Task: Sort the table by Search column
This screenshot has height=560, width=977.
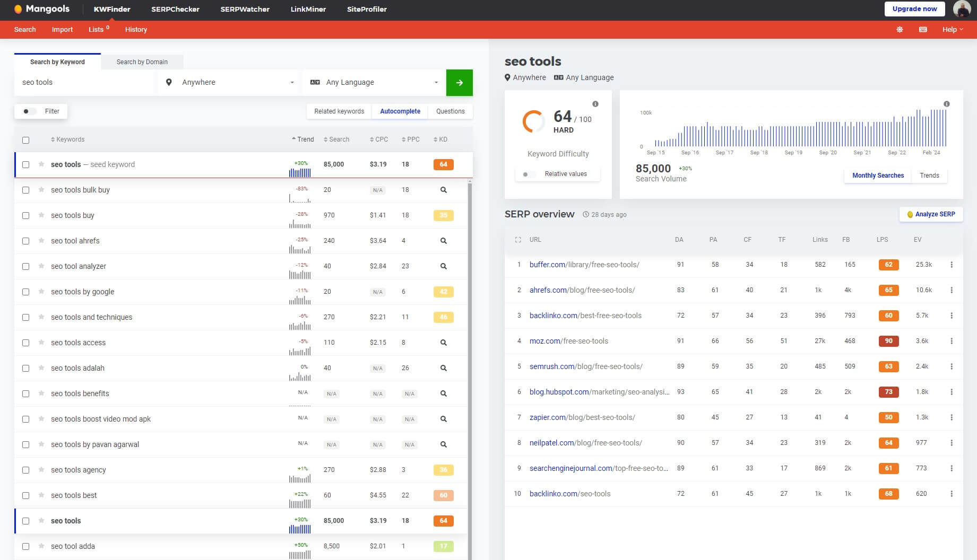Action: coord(336,139)
